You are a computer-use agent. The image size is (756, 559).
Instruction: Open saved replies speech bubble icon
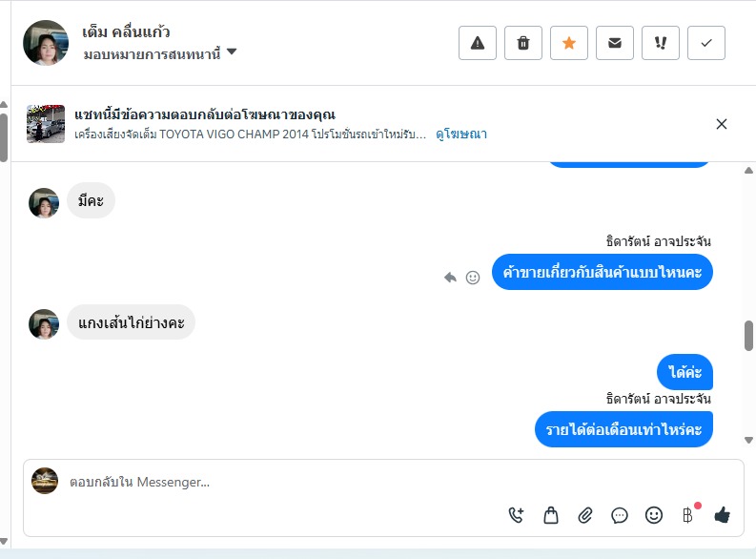pos(620,515)
